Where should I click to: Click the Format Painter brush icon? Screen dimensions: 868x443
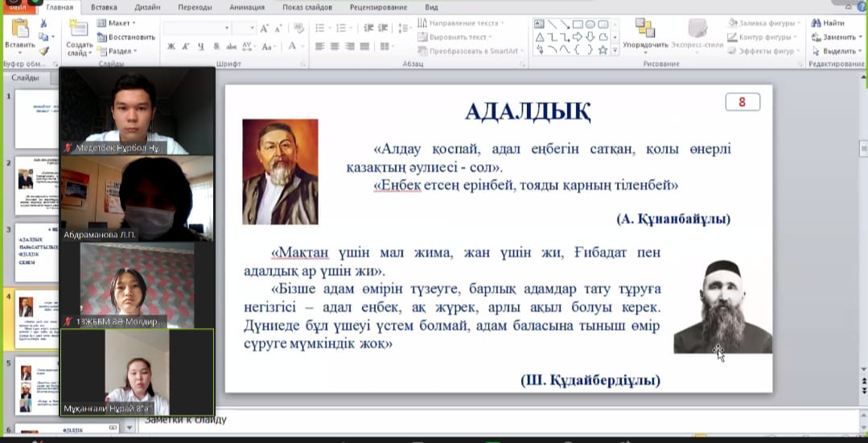point(43,51)
